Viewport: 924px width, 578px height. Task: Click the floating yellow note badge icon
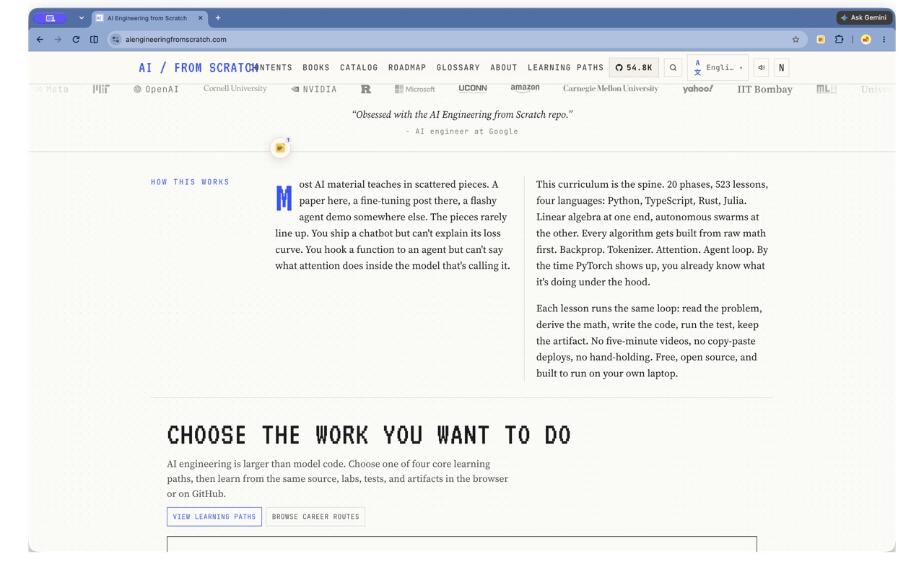pyautogui.click(x=280, y=148)
